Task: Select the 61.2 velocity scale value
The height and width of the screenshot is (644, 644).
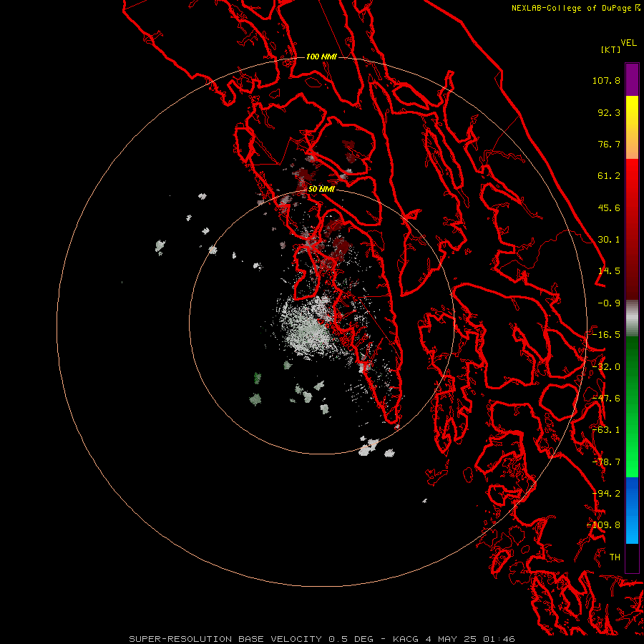Action: [x=609, y=176]
